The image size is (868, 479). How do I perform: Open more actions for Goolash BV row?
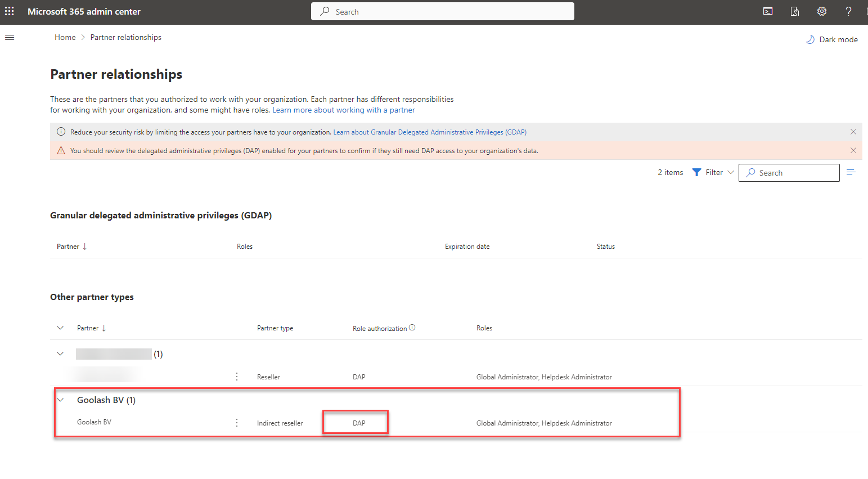(237, 423)
